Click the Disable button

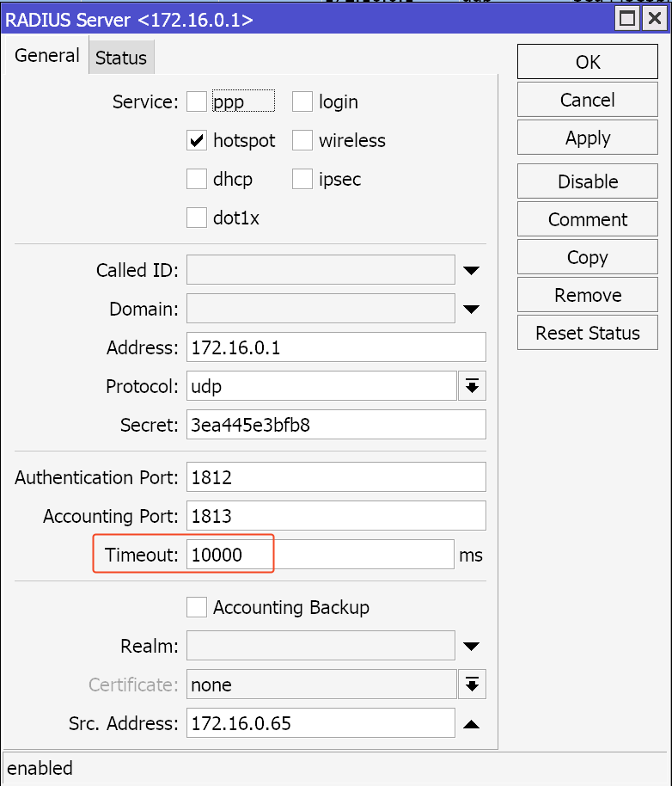588,181
